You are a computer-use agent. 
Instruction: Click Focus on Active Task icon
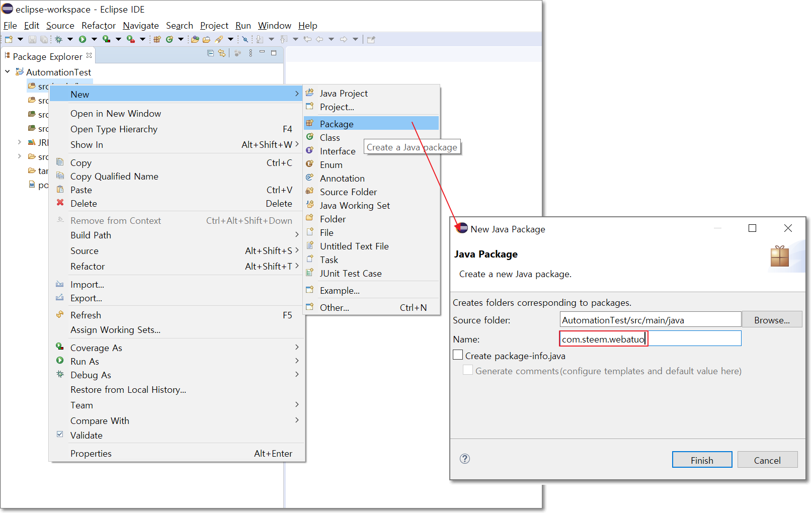pos(238,53)
